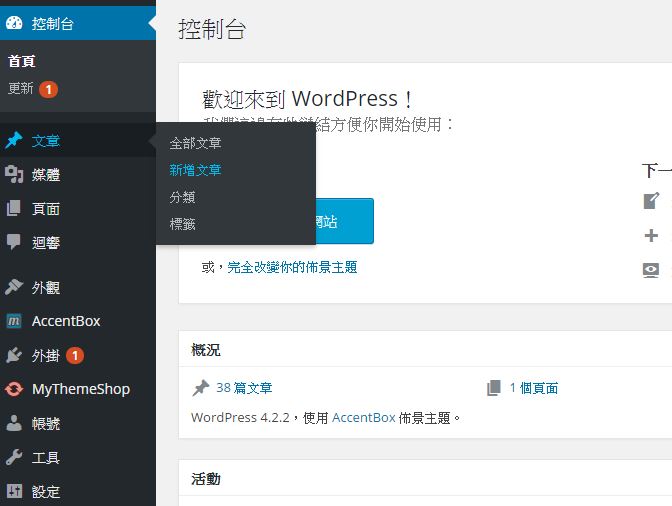Select 標籤 tags in submenu
672x506 pixels.
click(x=183, y=224)
